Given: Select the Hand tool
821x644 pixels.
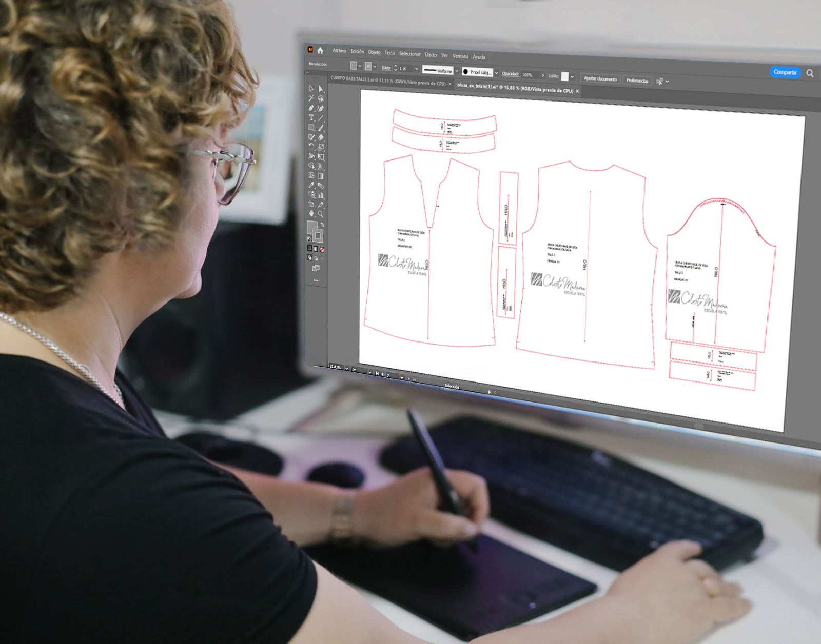Looking at the screenshot, I should coord(311,213).
